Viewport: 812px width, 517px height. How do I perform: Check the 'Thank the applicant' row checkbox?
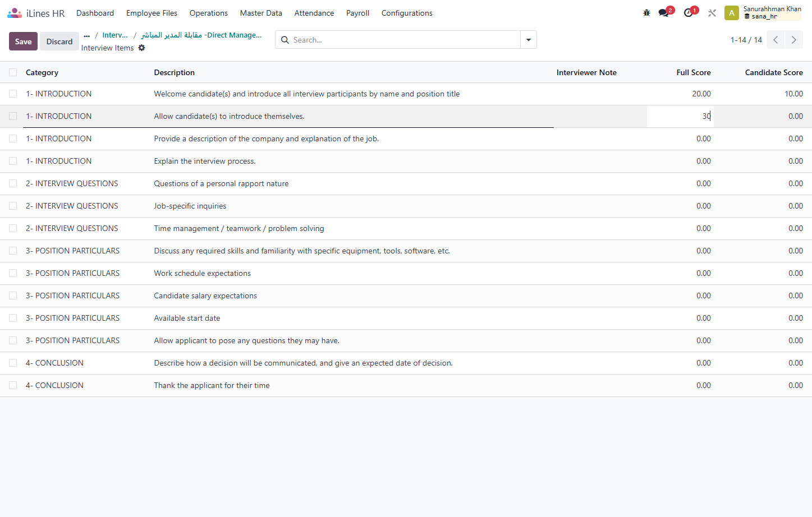point(13,385)
